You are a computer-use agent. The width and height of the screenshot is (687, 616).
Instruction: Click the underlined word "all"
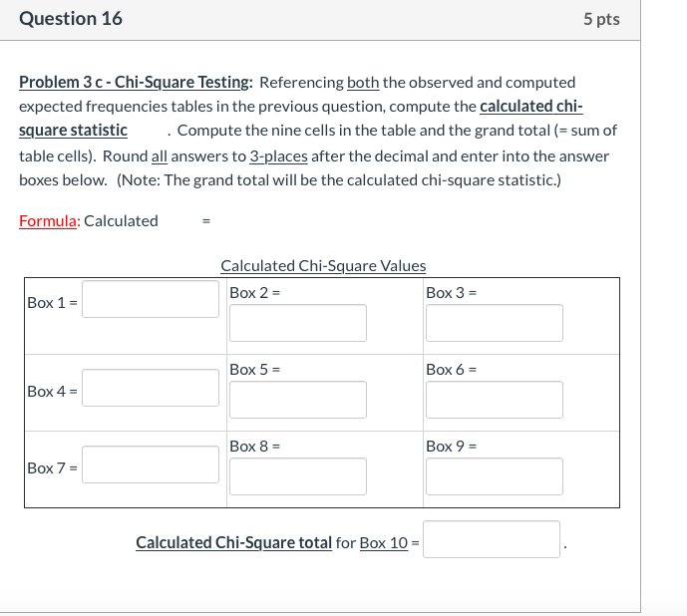(159, 156)
